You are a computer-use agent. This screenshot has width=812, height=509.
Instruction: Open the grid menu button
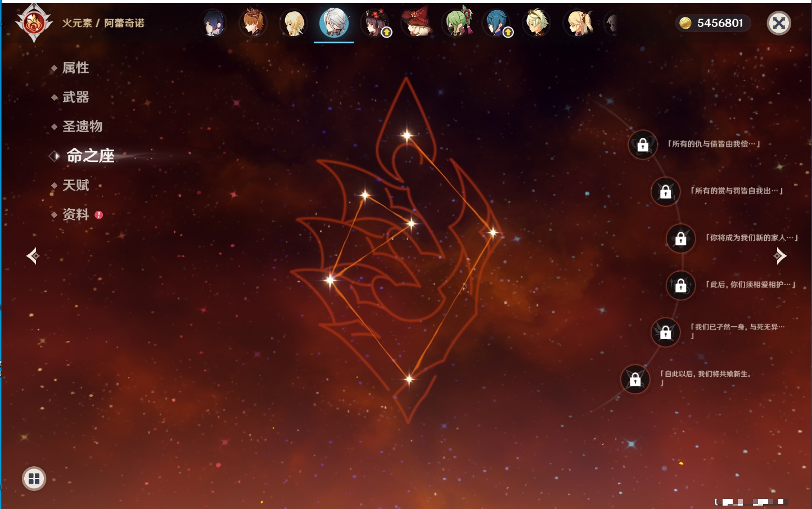tap(34, 479)
